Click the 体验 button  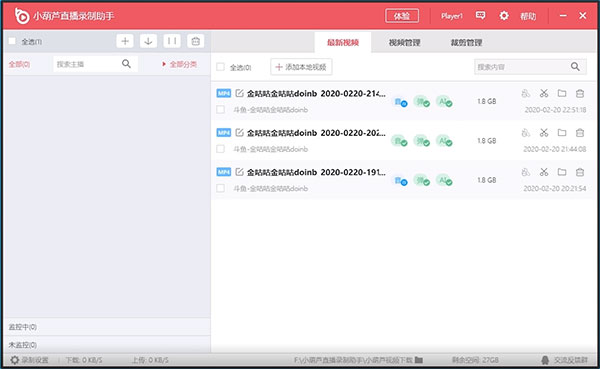click(402, 16)
